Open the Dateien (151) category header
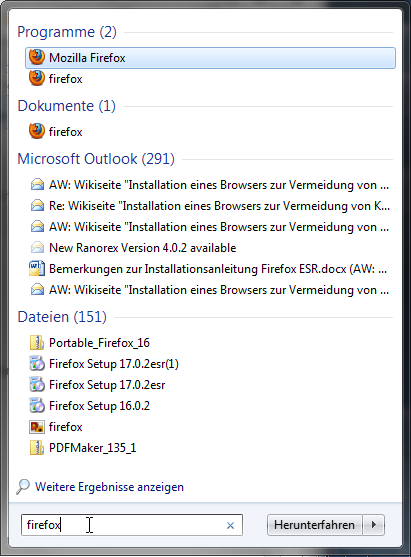Viewport: 411px width, 557px height. pyautogui.click(x=62, y=317)
